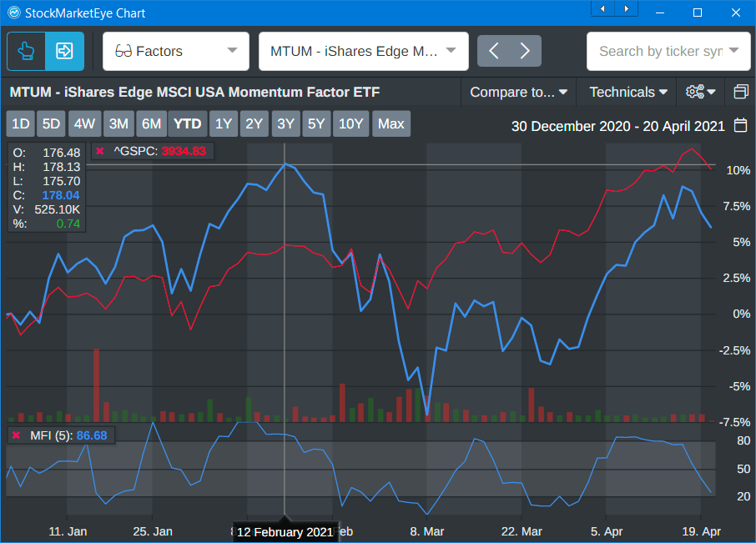Click the 19. Apr axis label
Image resolution: width=756 pixels, height=543 pixels.
(x=701, y=531)
